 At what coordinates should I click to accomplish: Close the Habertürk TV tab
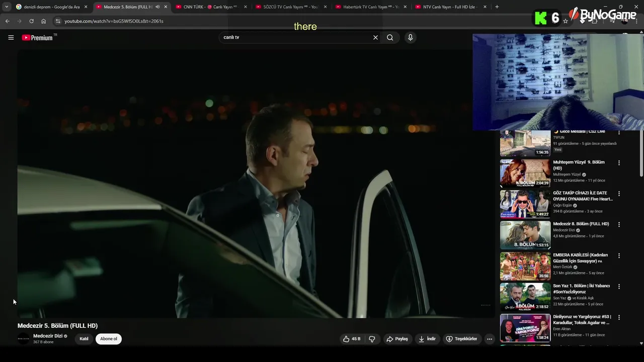[x=405, y=7]
